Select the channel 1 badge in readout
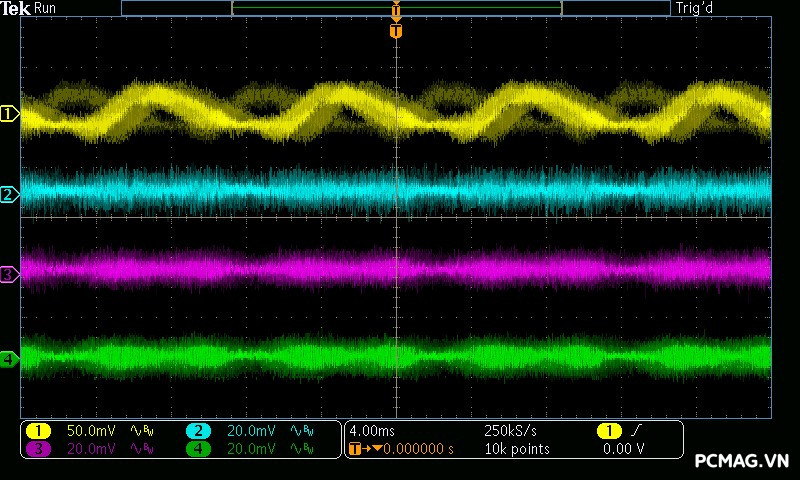This screenshot has height=480, width=800. click(x=38, y=431)
